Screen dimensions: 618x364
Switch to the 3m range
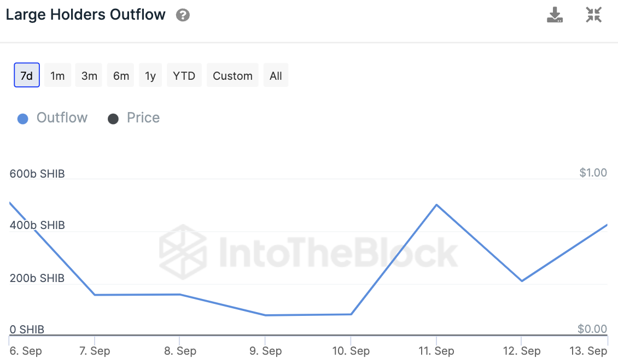tap(89, 75)
